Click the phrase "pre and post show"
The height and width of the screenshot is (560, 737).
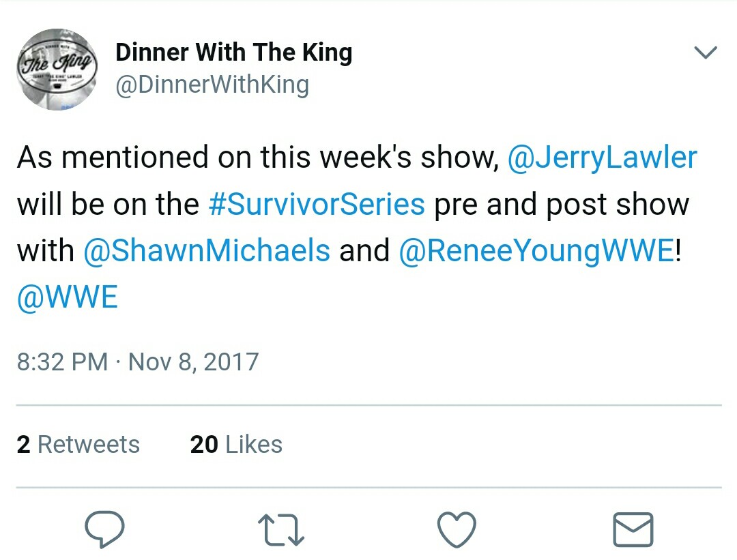pos(561,204)
